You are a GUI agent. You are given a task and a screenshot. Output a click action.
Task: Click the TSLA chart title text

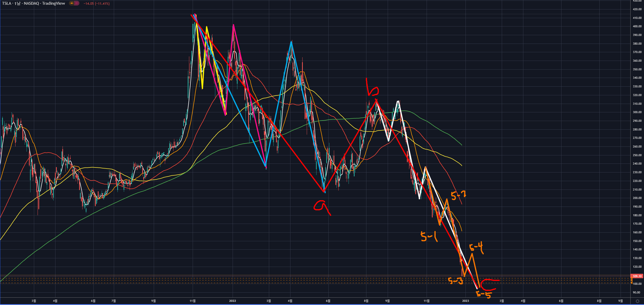[33, 3]
